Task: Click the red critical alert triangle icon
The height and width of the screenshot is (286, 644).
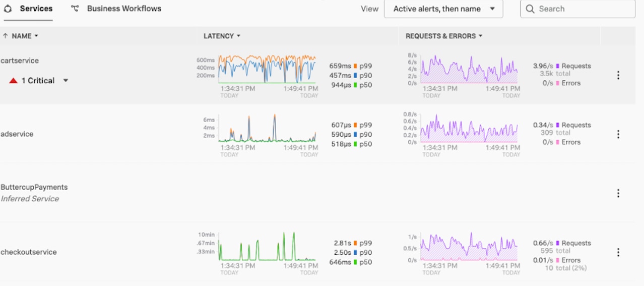Action: coord(14,81)
